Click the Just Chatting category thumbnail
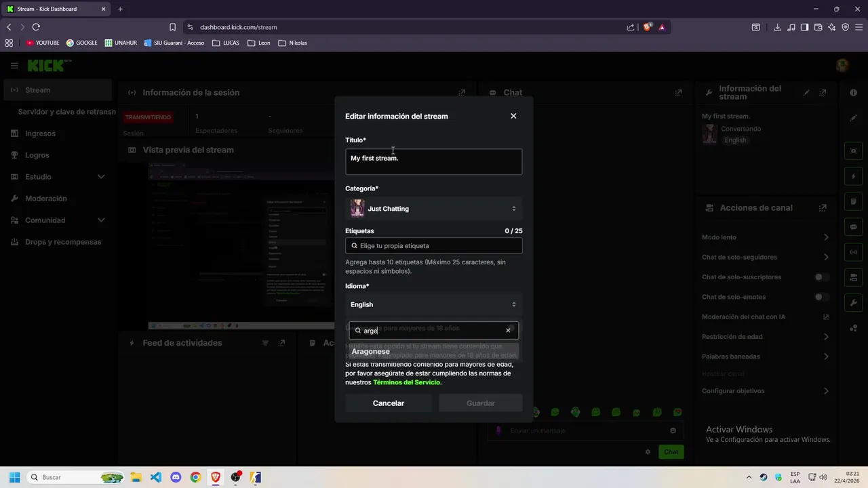The height and width of the screenshot is (488, 868). (357, 209)
